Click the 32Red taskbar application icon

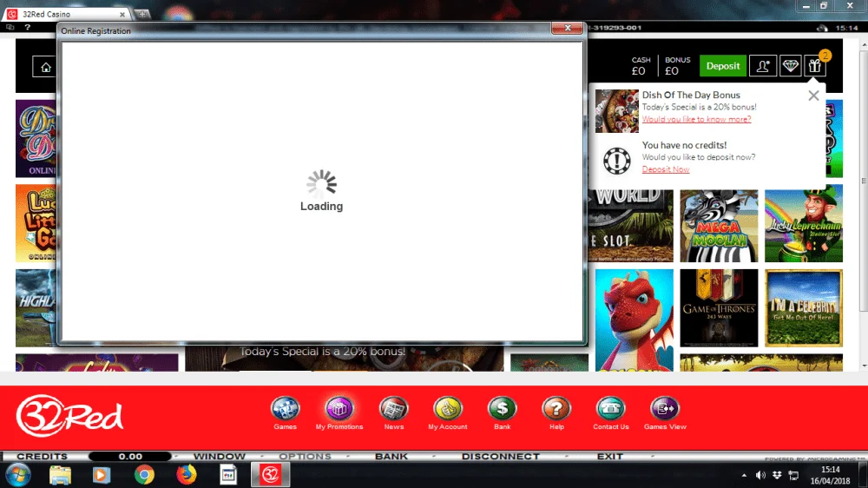click(x=270, y=475)
